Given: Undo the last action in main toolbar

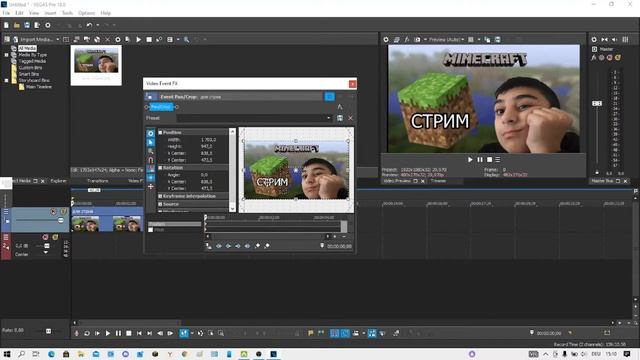Looking at the screenshot, I should click(89, 25).
